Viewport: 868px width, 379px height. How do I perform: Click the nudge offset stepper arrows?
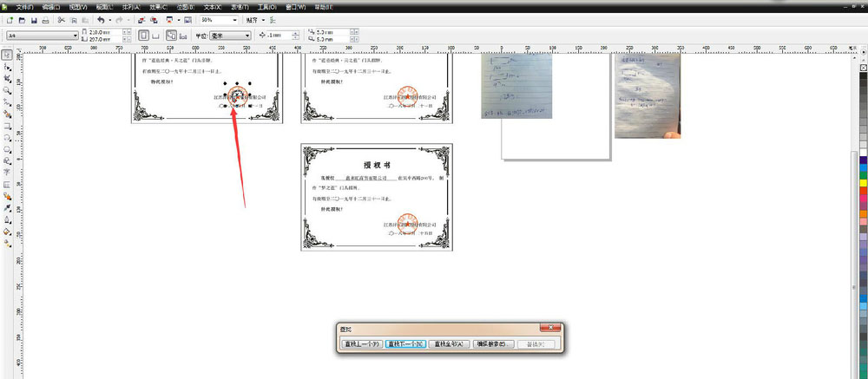[295, 36]
